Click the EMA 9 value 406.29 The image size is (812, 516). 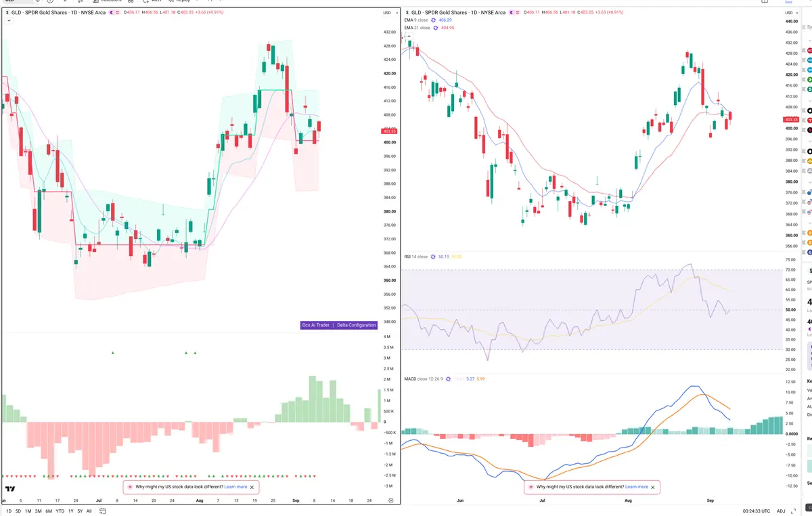pyautogui.click(x=445, y=20)
